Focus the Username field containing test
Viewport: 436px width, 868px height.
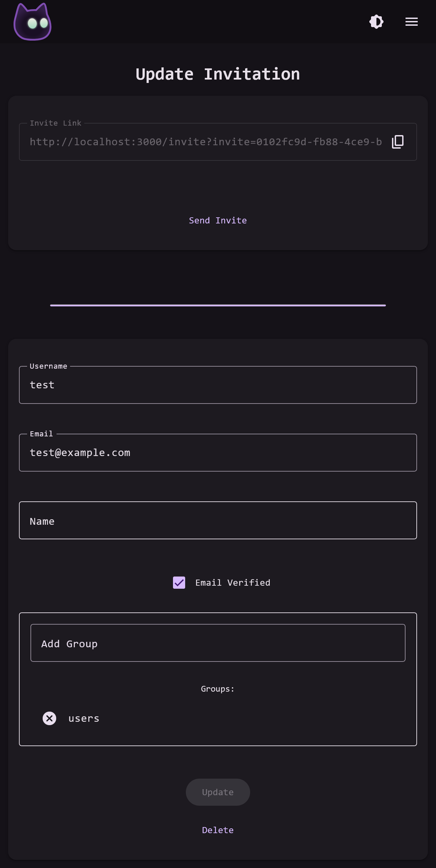(x=218, y=385)
